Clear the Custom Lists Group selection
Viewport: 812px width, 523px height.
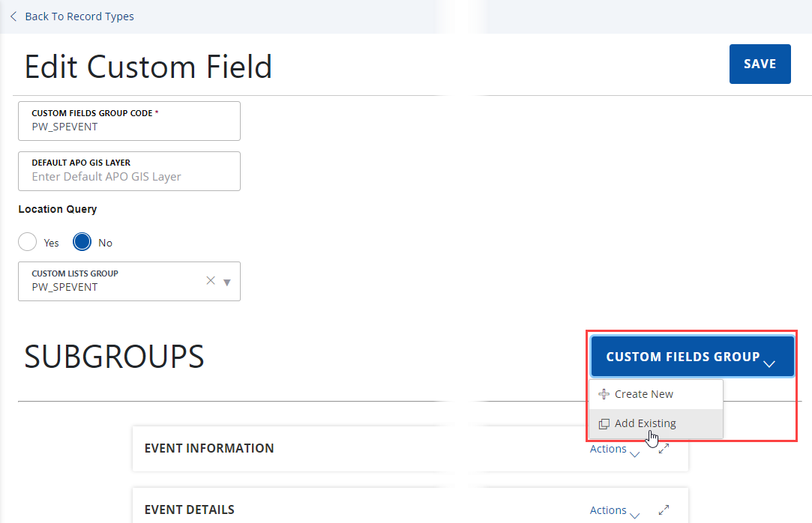pyautogui.click(x=211, y=281)
